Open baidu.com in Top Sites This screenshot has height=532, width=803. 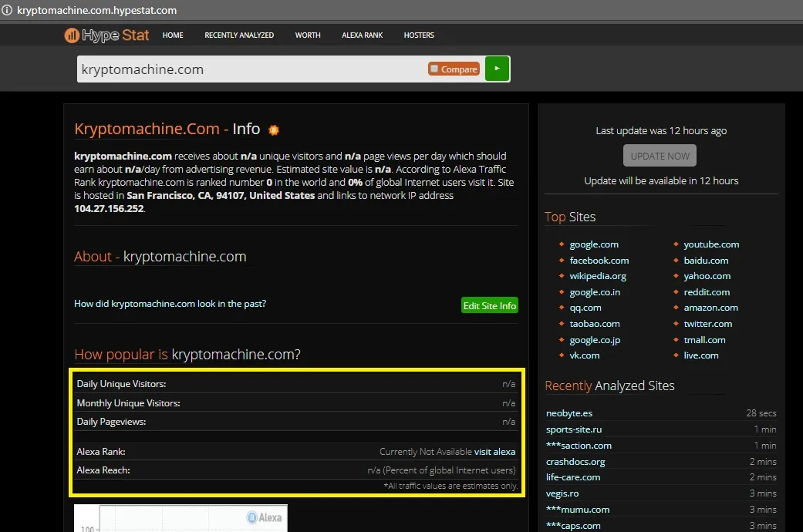point(706,261)
